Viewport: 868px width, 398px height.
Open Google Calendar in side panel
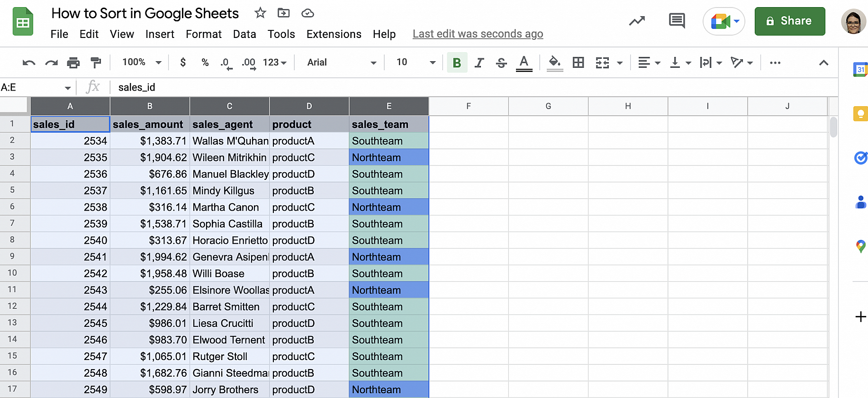(x=860, y=70)
